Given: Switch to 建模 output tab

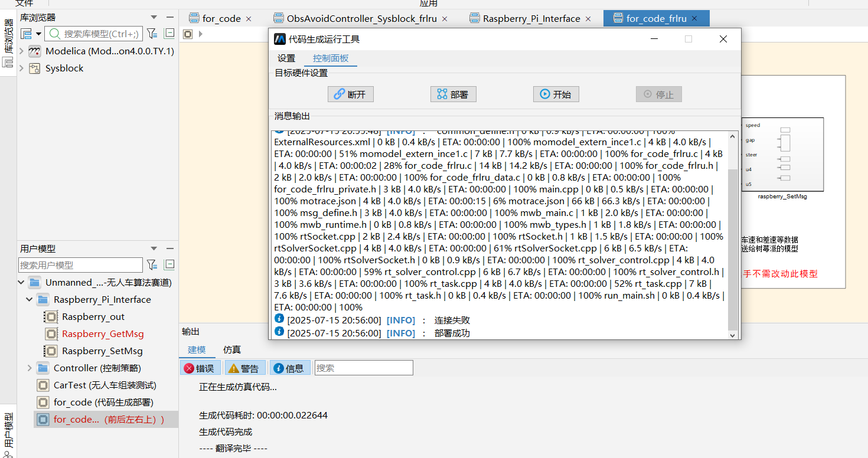Looking at the screenshot, I should tap(197, 350).
